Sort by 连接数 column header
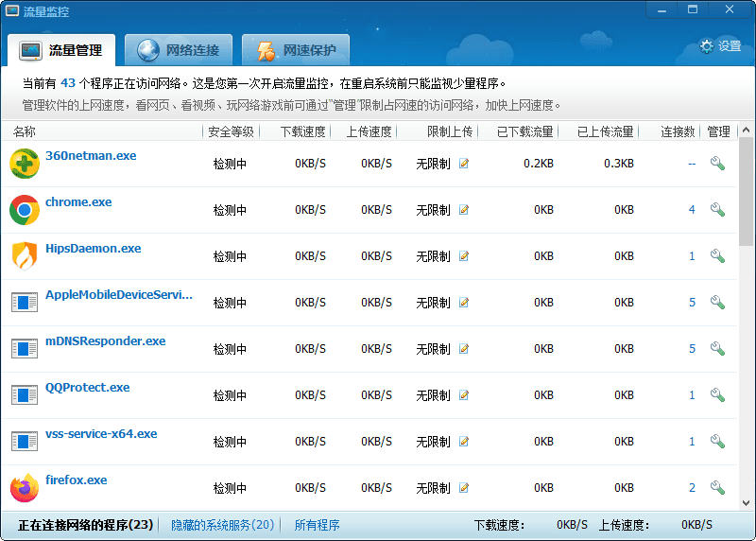 click(678, 131)
